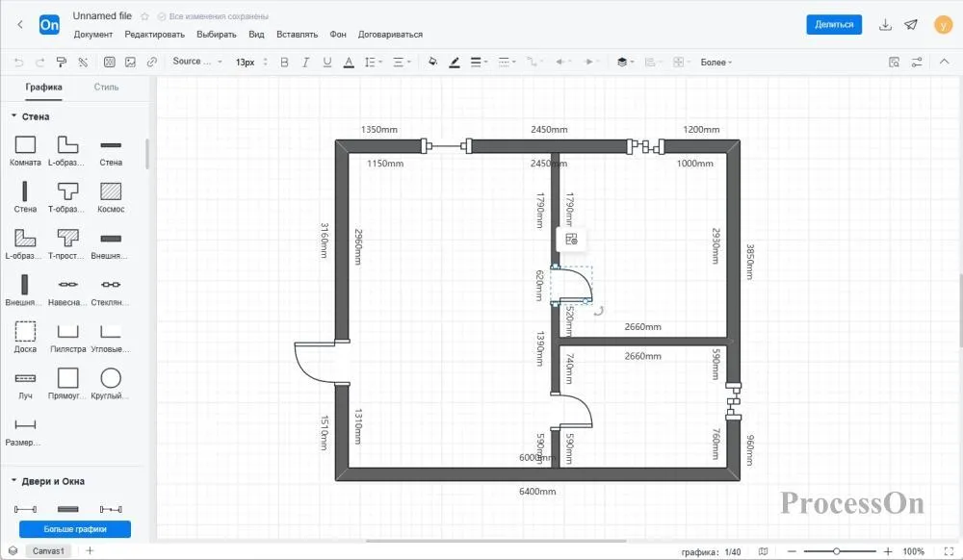The width and height of the screenshot is (963, 560).
Task: Select the Комната room shape
Action: click(x=25, y=151)
